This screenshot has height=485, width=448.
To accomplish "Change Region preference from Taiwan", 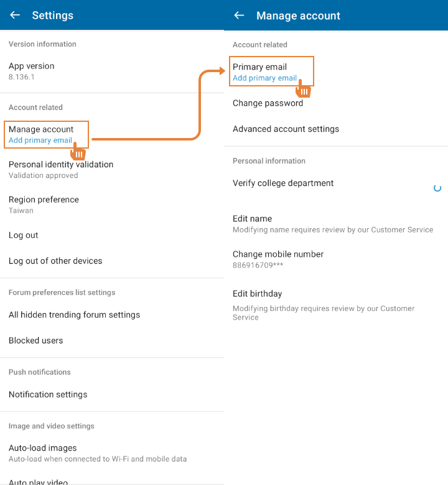I will [x=112, y=205].
